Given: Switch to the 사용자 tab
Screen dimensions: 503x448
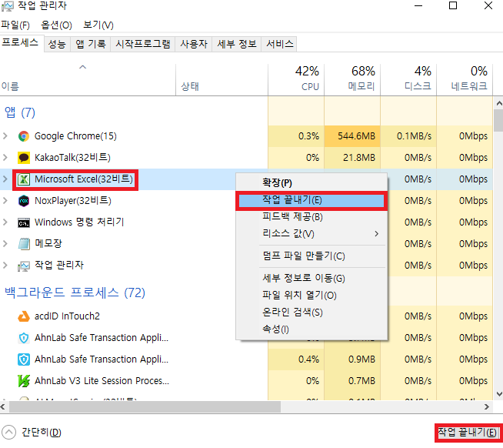Looking at the screenshot, I should tap(194, 44).
